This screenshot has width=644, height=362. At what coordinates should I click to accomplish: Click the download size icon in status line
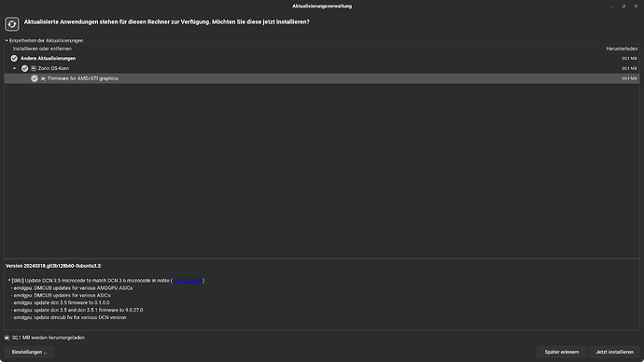(7, 338)
